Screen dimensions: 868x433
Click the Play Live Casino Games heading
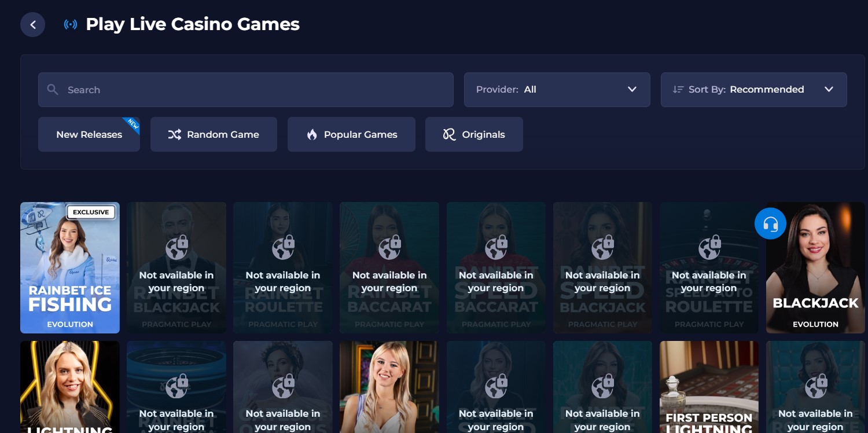tap(193, 24)
